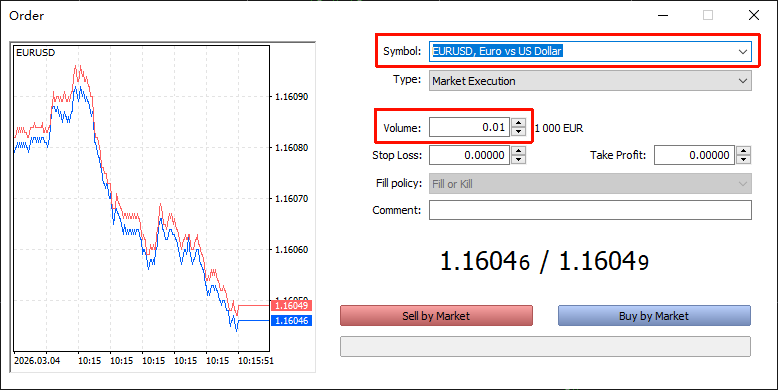Click the disabled maximize button of the Order window

pyautogui.click(x=708, y=15)
